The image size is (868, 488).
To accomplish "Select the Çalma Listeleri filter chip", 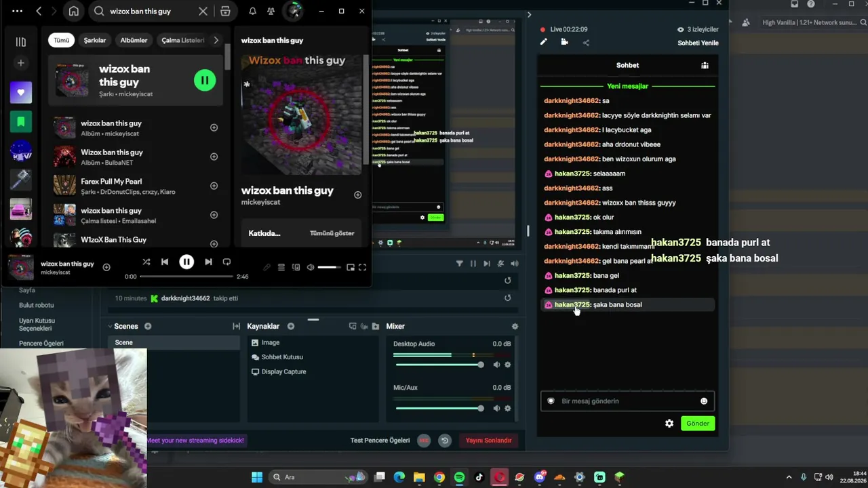I will pyautogui.click(x=182, y=40).
